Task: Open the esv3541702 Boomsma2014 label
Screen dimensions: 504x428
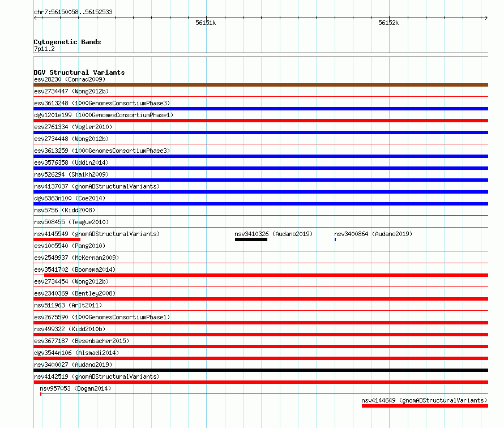Action: [75, 269]
